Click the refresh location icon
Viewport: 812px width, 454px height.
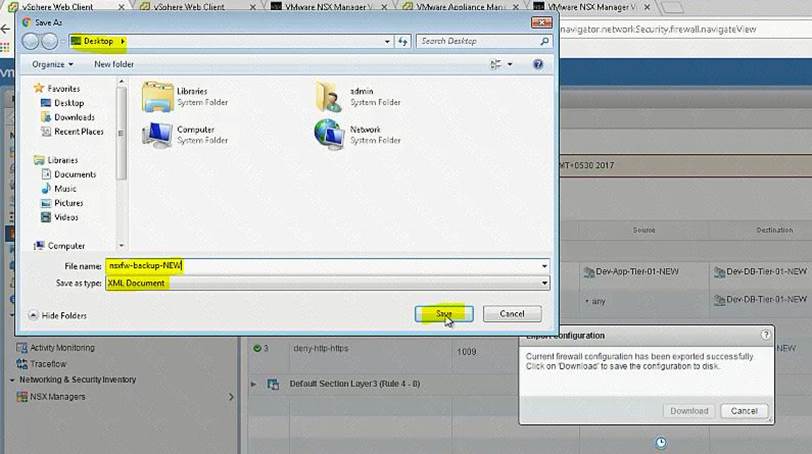click(x=402, y=41)
